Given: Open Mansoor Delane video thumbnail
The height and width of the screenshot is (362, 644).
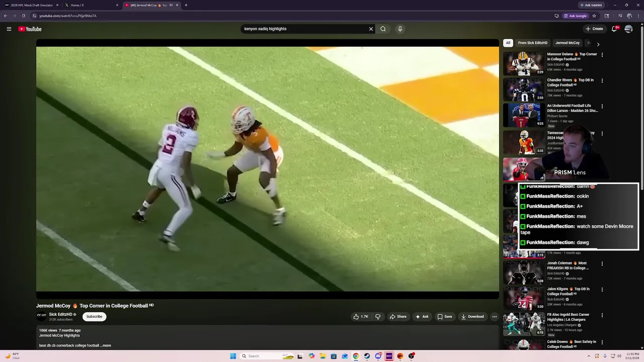Looking at the screenshot, I should [524, 63].
